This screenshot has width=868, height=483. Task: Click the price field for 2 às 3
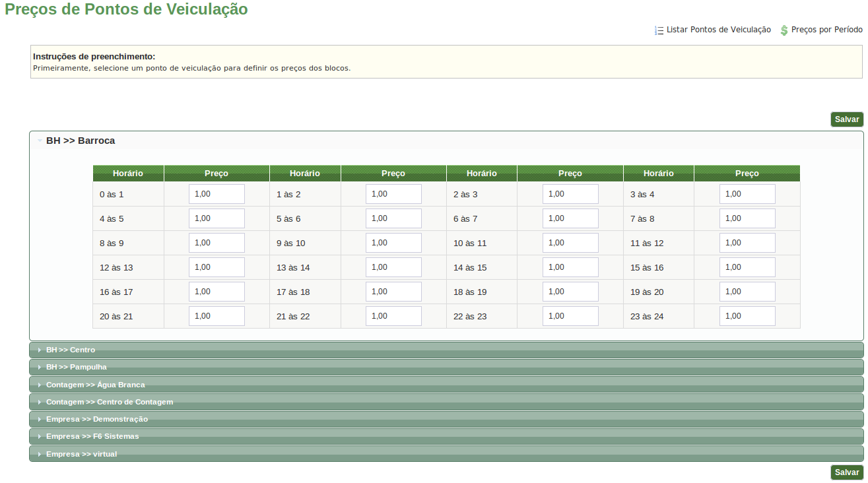tap(570, 194)
